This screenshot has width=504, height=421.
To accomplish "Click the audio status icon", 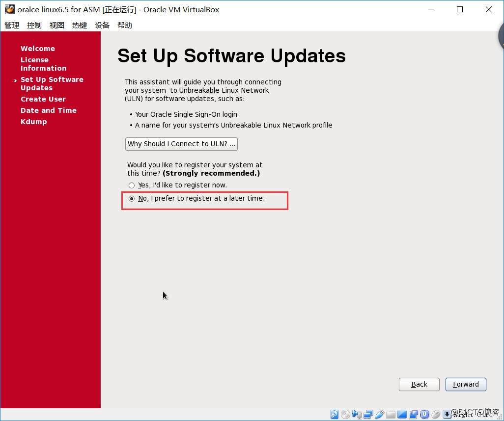I will (357, 414).
